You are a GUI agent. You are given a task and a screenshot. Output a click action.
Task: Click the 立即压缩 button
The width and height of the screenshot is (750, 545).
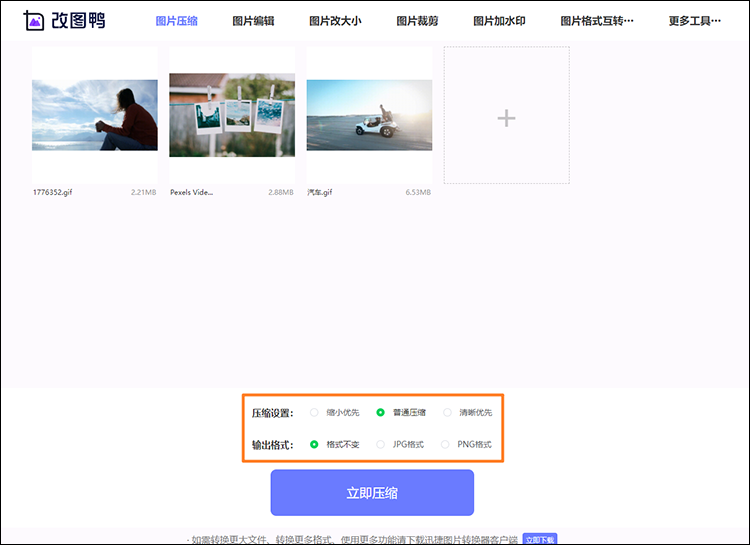[x=372, y=493]
